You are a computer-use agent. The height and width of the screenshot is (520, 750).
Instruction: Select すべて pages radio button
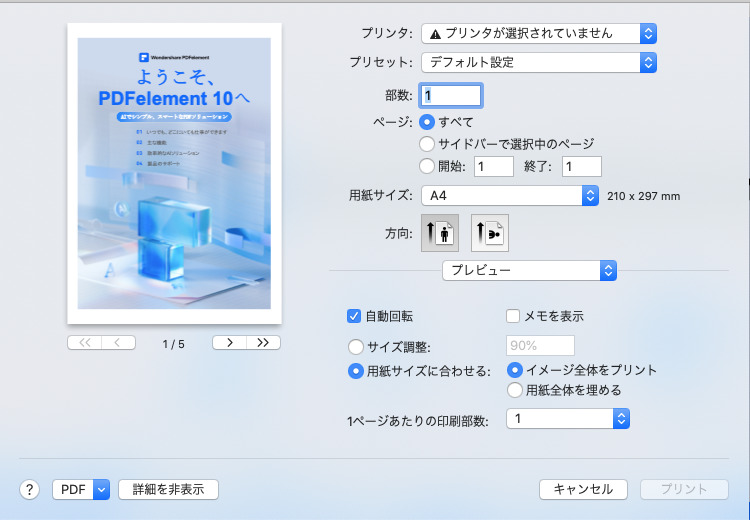(x=427, y=122)
